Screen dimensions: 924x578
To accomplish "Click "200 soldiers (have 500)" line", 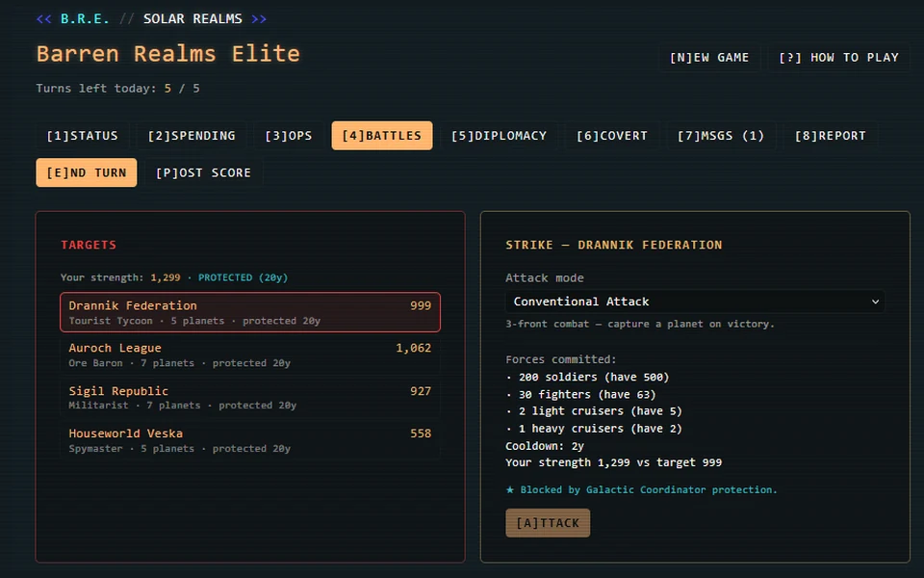I will pos(587,377).
